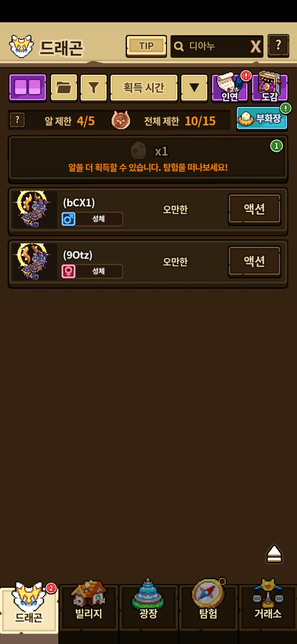Switch to the 탐험 tab
The image size is (297, 644).
208,604
